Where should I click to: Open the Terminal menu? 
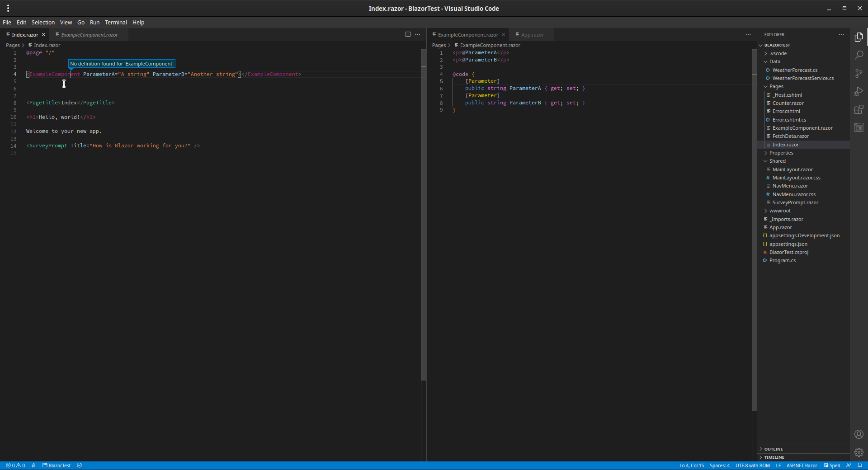click(115, 22)
